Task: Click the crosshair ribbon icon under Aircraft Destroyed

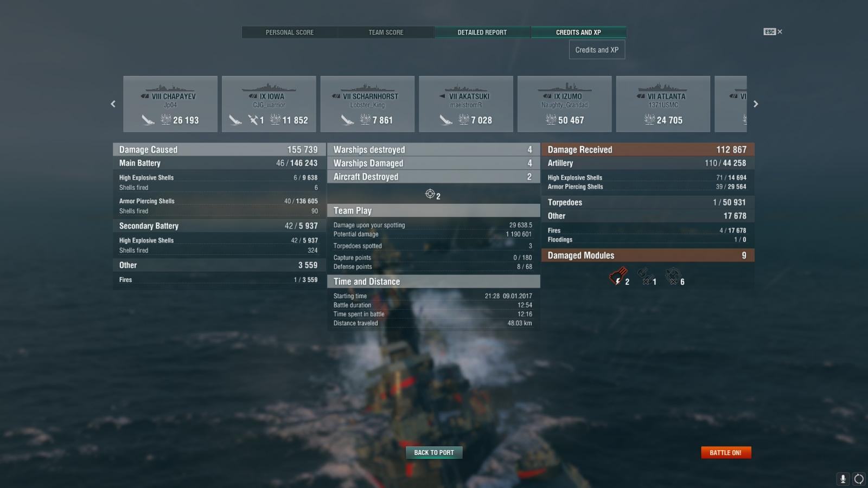Action: (x=430, y=194)
